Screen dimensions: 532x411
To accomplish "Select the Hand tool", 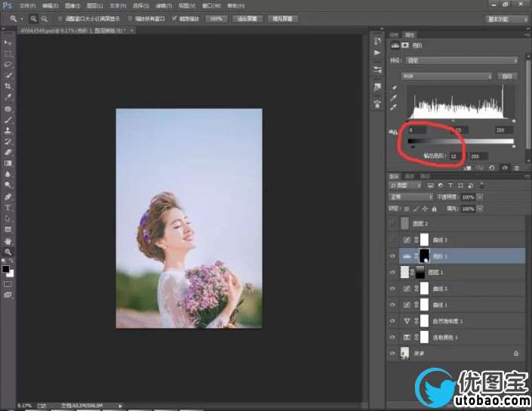I will pyautogui.click(x=8, y=241).
